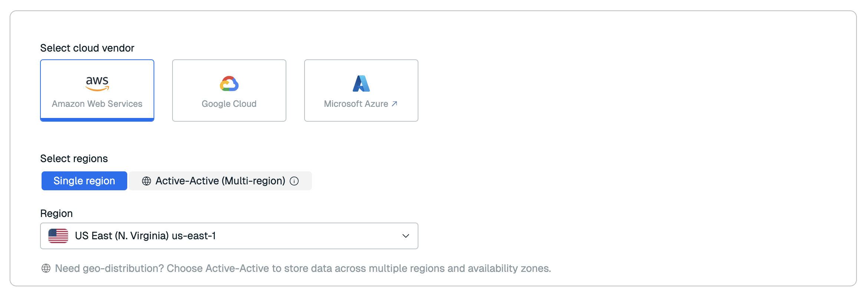868x296 pixels.
Task: Click the globe icon in the Active-Active option
Action: coord(147,181)
